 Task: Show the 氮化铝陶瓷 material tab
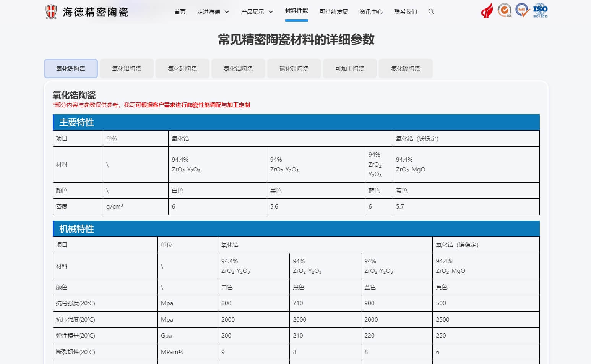[x=238, y=69]
